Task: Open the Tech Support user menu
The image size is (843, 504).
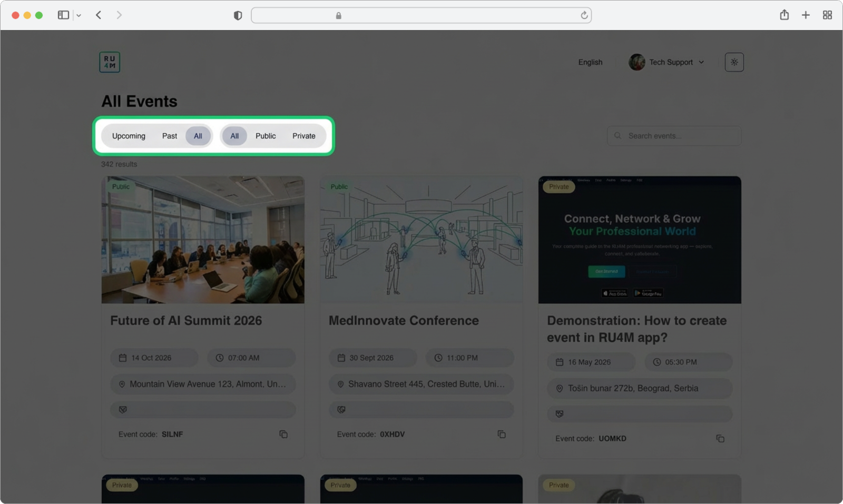Action: click(x=666, y=62)
